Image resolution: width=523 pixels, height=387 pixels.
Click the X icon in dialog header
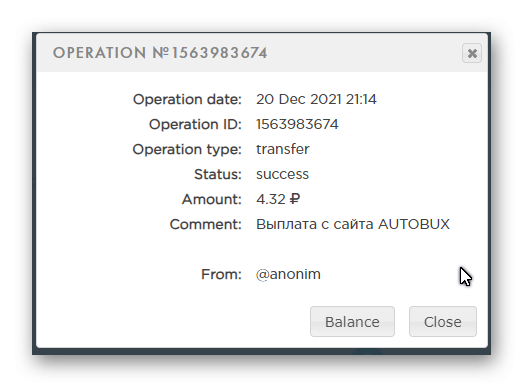[472, 53]
